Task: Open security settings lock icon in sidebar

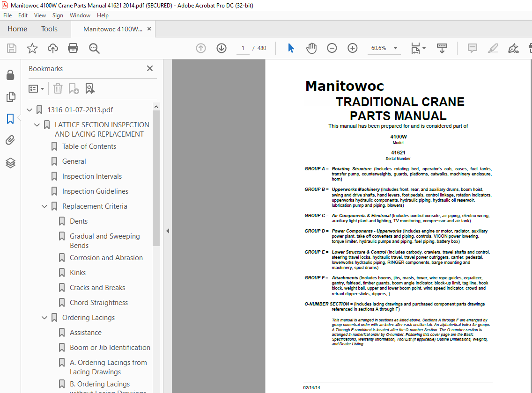Action: (10, 75)
